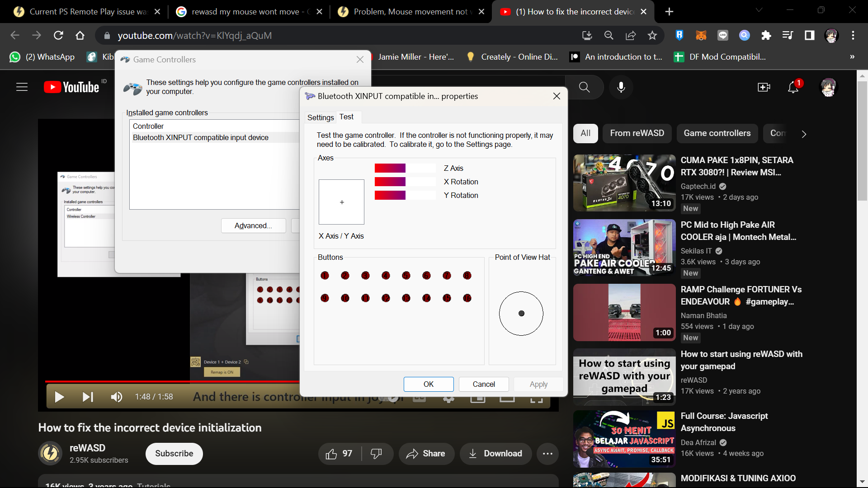868x488 pixels.
Task: Switch to the Settings tab
Action: 321,117
